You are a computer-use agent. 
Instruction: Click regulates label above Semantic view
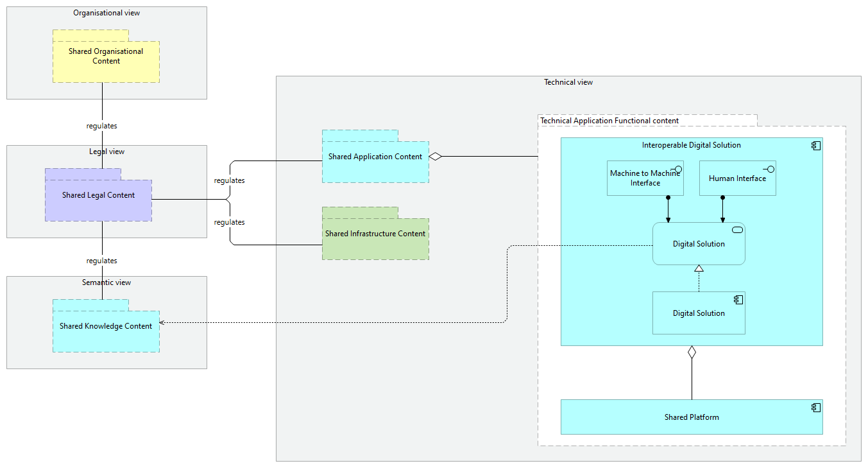pyautogui.click(x=102, y=261)
